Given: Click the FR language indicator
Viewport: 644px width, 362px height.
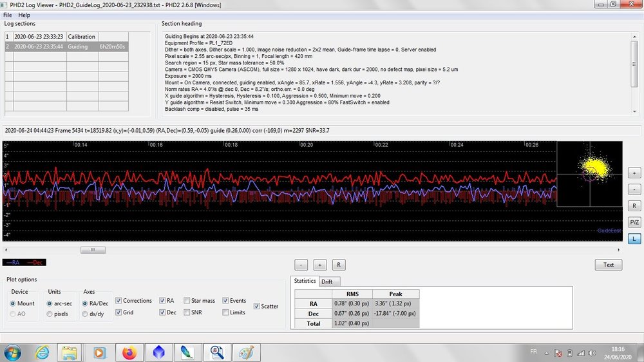Looking at the screenshot, I should 533,351.
